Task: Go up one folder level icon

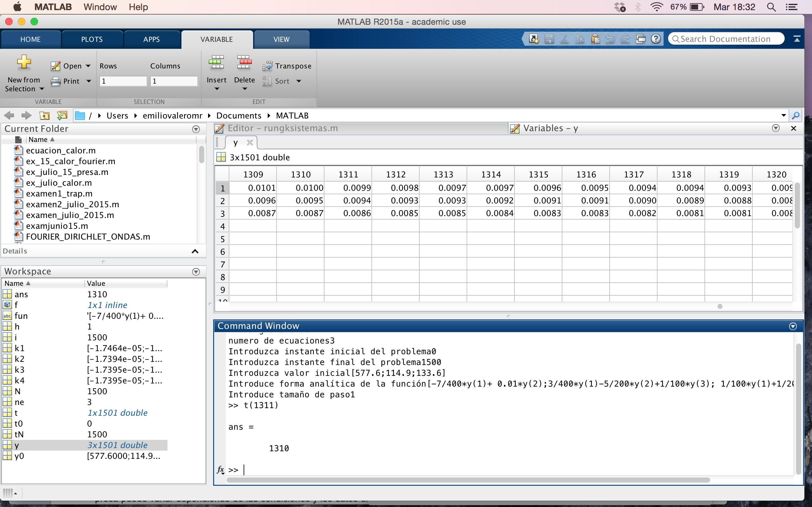Action: [44, 116]
